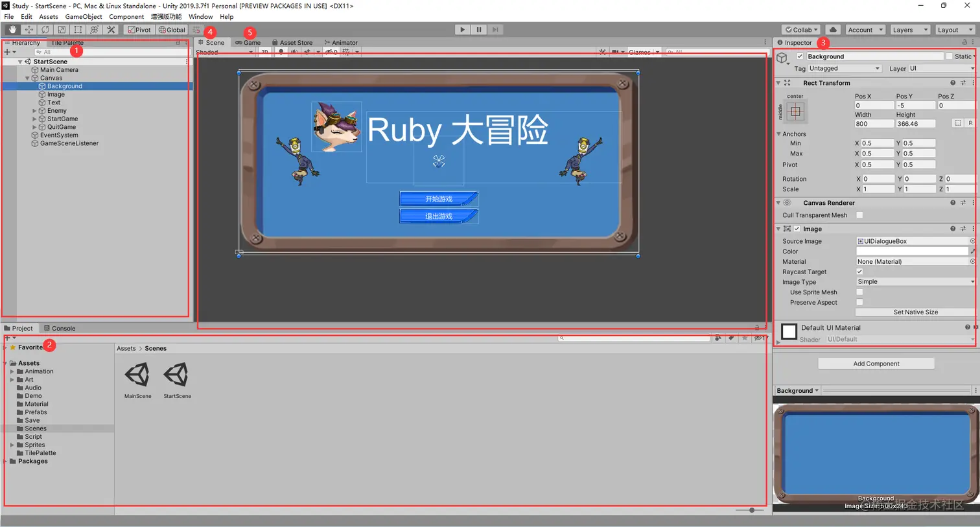Open the GameObject menu
980x527 pixels.
pyautogui.click(x=84, y=17)
